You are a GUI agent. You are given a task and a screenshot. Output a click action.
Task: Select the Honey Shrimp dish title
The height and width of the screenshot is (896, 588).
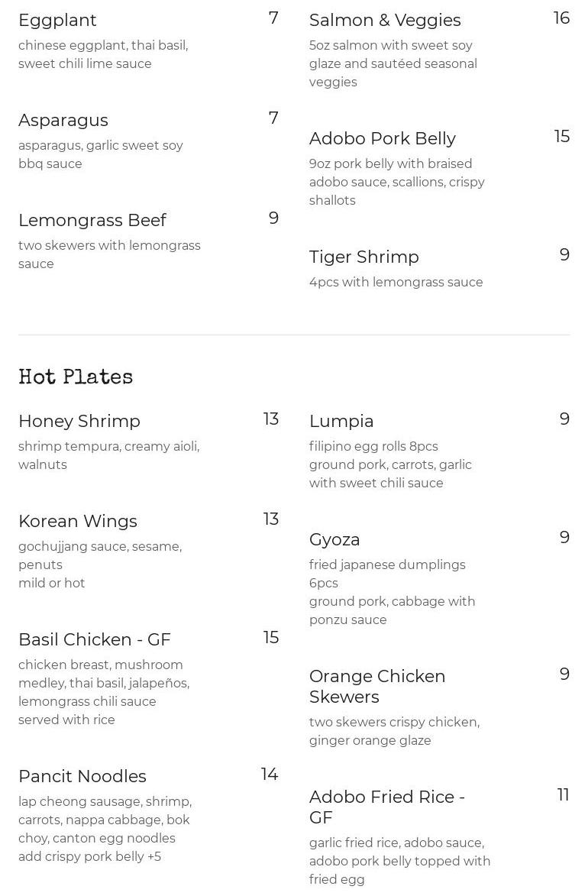pos(79,422)
